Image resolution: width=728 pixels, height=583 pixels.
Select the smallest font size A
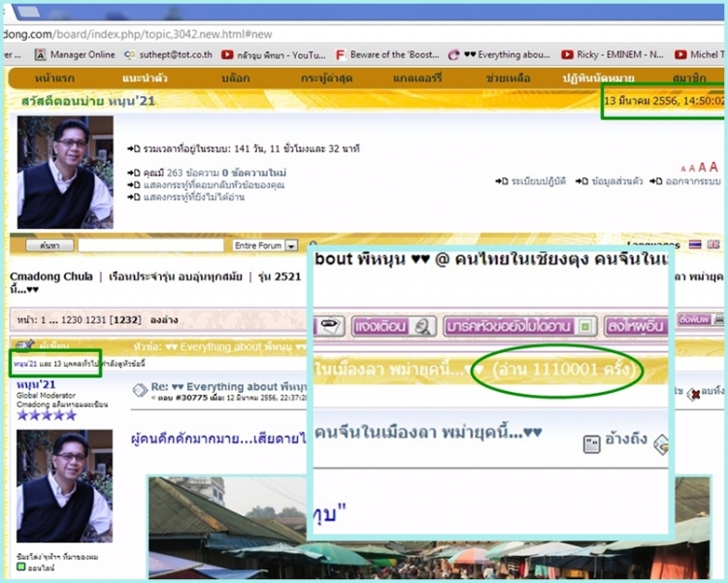683,169
